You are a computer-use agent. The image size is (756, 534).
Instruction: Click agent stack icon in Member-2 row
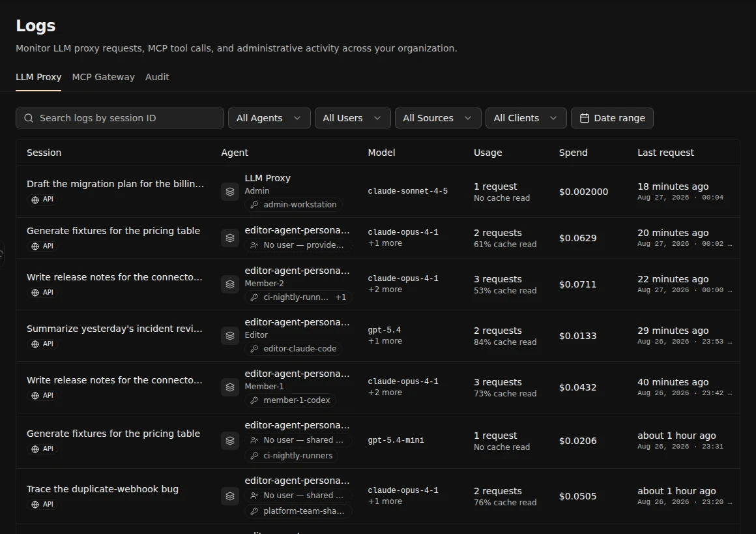(x=230, y=284)
